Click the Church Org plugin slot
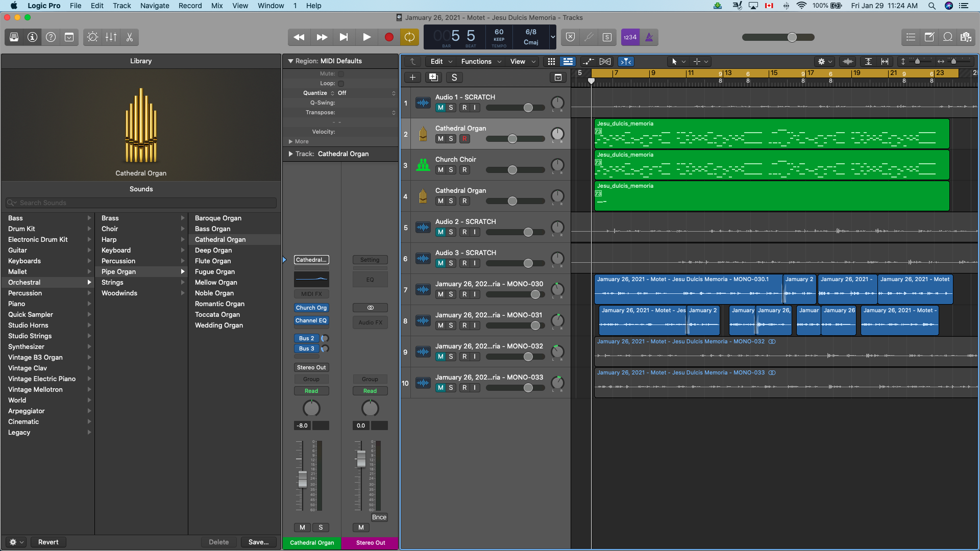 [x=311, y=308]
